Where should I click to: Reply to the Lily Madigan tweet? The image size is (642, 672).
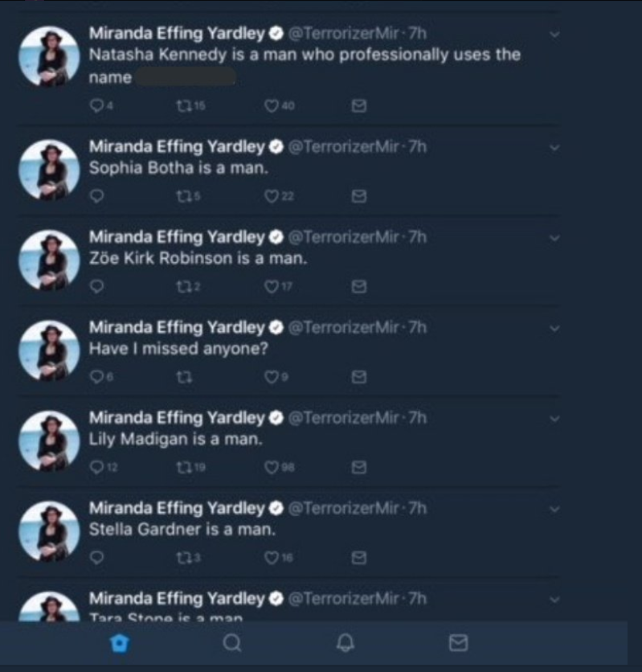pos(96,467)
